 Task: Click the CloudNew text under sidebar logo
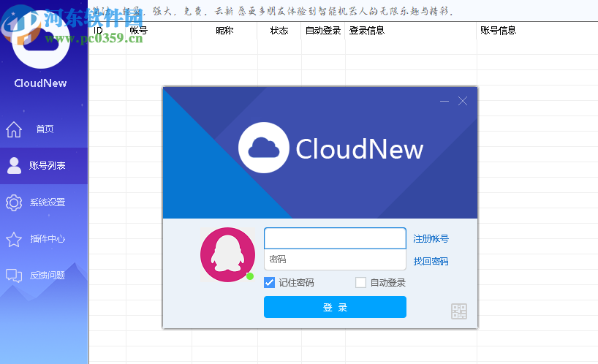(40, 83)
